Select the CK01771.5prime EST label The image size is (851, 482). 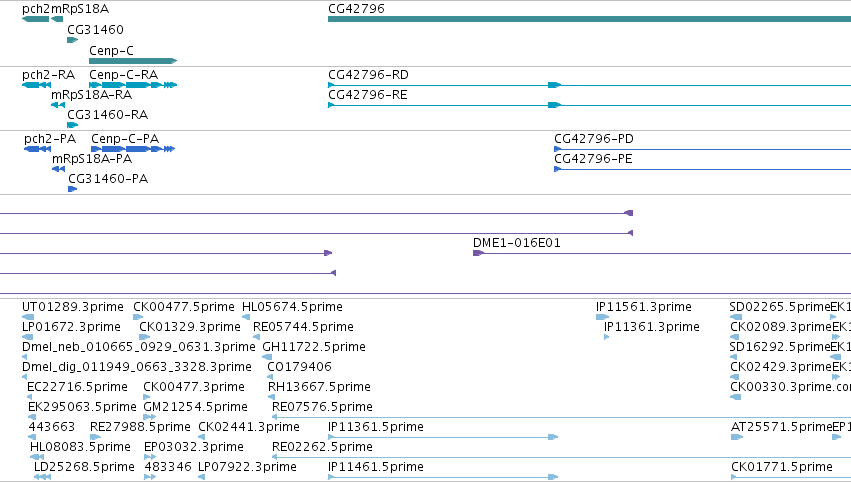point(782,467)
